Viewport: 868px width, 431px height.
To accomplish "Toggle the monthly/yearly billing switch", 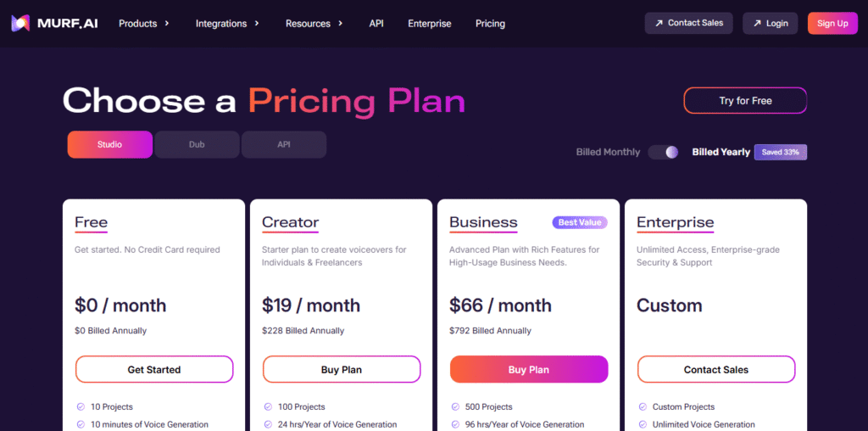I will [x=663, y=152].
